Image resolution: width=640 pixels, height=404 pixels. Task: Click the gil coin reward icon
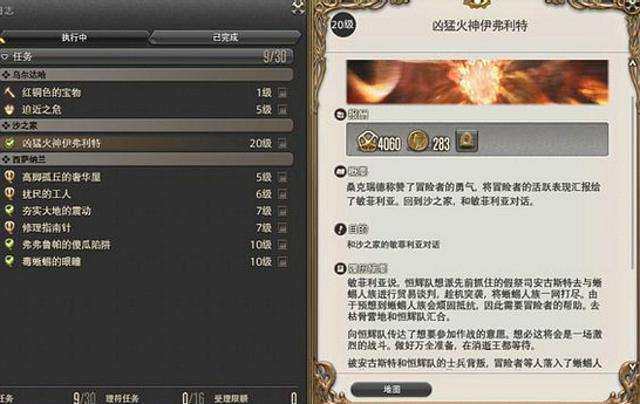pos(417,141)
